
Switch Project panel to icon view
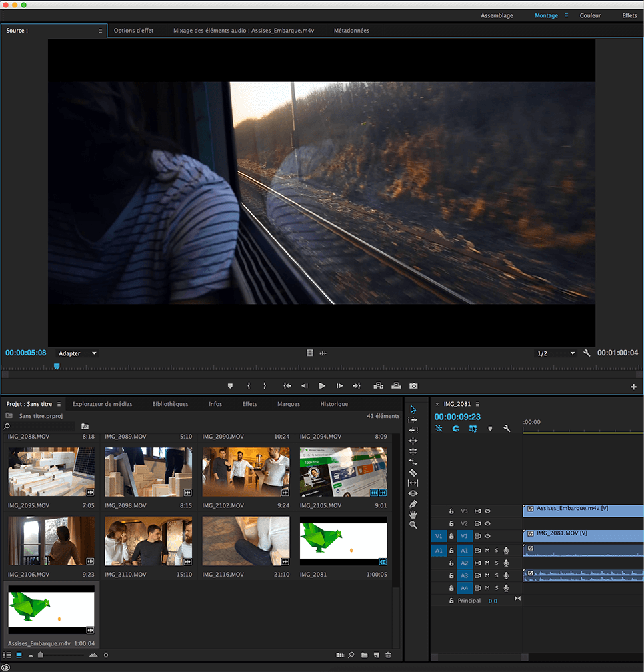[x=19, y=655]
